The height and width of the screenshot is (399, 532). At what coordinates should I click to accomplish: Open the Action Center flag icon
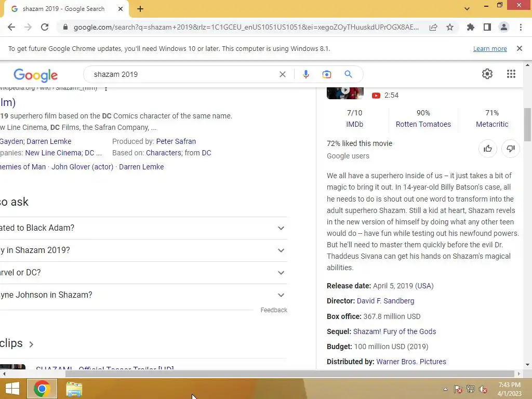point(458,389)
